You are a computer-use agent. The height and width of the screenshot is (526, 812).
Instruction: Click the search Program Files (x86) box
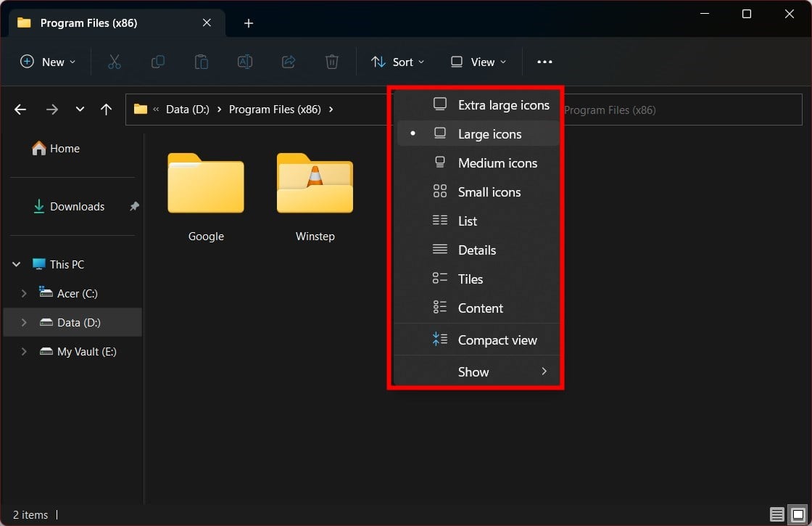682,110
